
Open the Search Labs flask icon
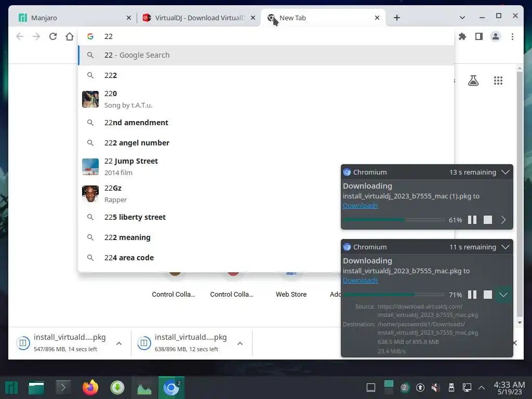coord(473,81)
